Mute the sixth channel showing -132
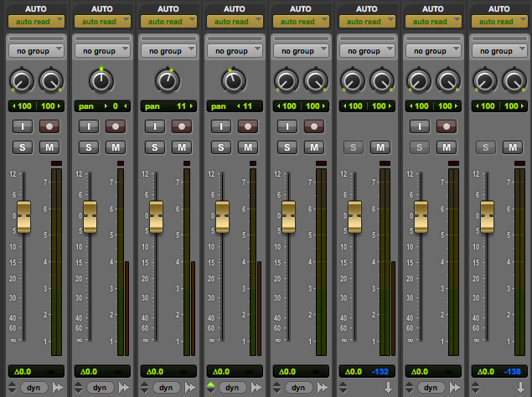 (380, 147)
